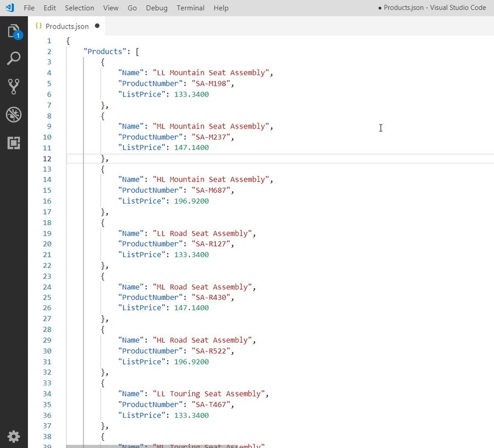
Task: Open the Help menu
Action: click(221, 8)
